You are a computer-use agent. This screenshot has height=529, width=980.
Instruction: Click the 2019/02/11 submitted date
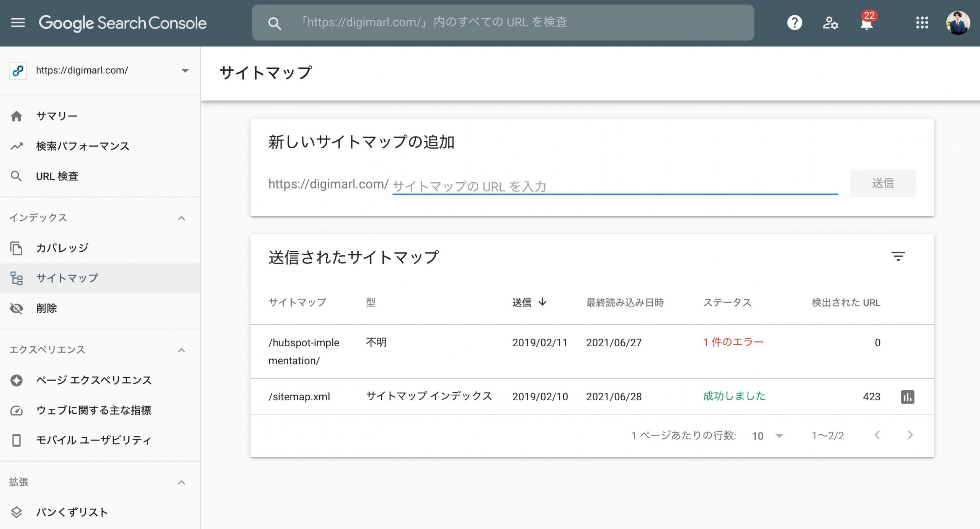click(540, 343)
